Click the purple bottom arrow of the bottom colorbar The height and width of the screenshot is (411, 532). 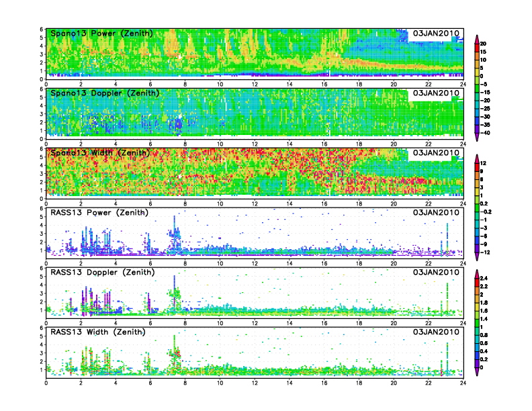tap(477, 372)
